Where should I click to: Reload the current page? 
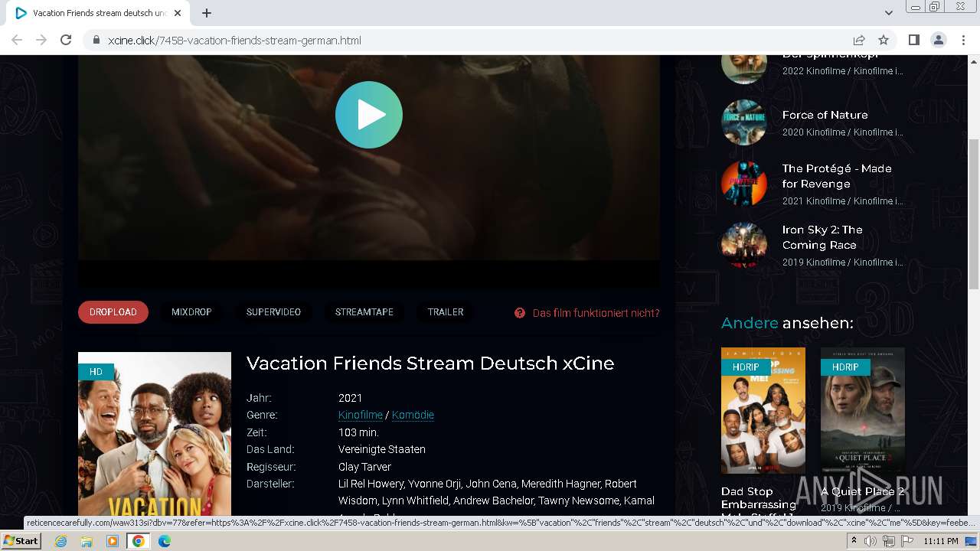[66, 40]
